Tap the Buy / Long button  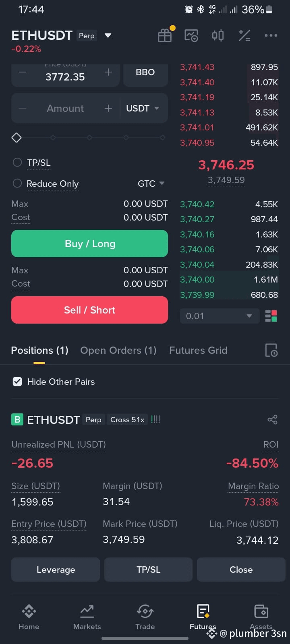tap(89, 244)
